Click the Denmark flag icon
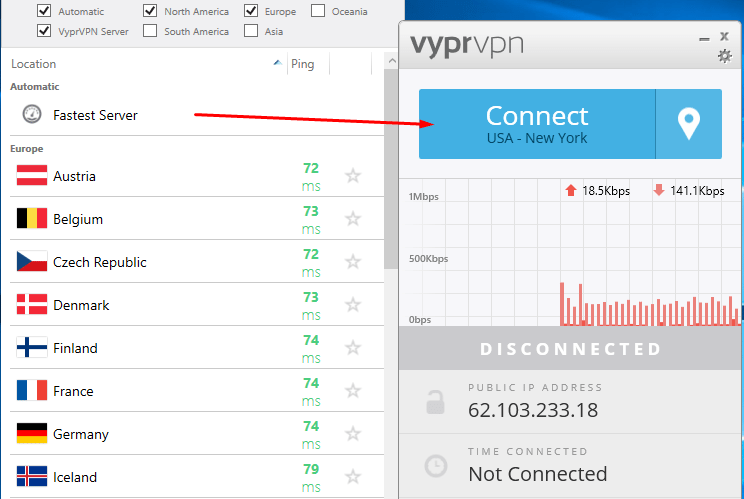 [x=32, y=304]
